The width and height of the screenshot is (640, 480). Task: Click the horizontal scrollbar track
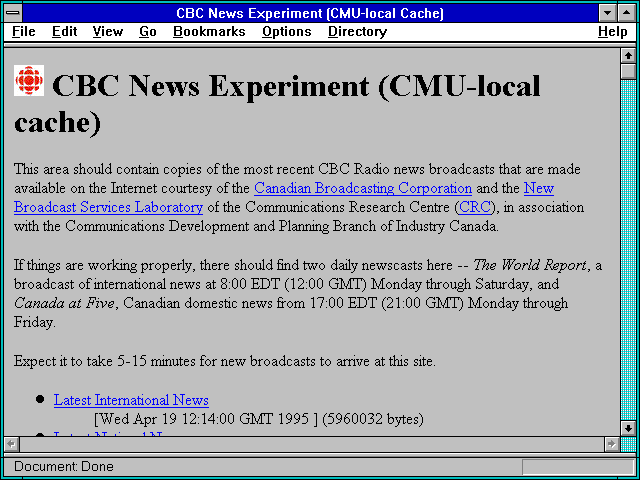(x=312, y=444)
